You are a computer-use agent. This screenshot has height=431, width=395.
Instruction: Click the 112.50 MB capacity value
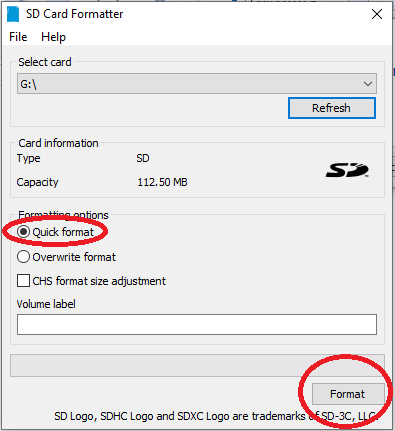[162, 182]
